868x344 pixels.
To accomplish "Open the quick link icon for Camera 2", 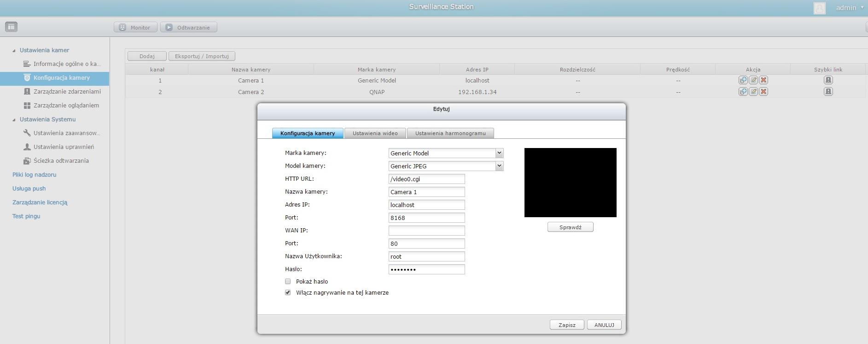I will click(x=828, y=92).
